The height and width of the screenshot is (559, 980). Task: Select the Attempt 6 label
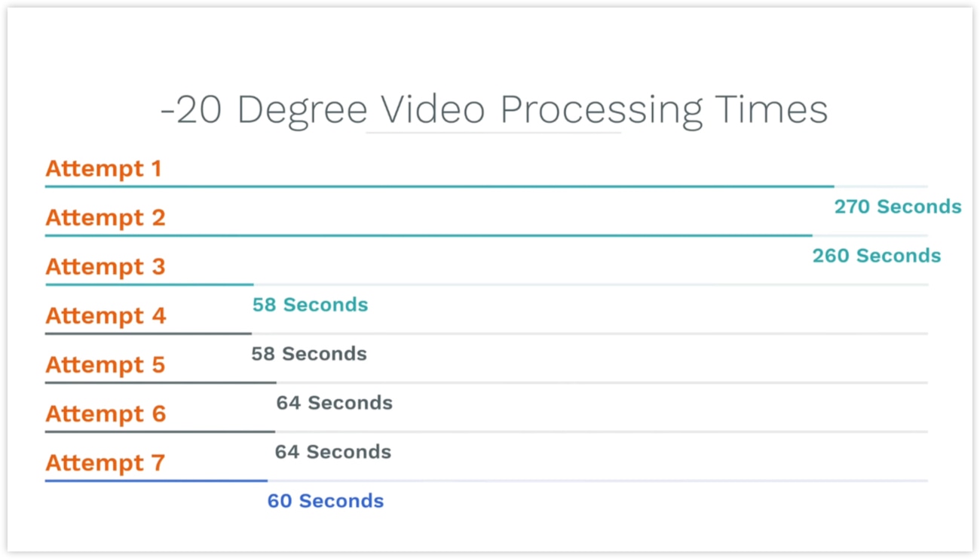tap(106, 413)
